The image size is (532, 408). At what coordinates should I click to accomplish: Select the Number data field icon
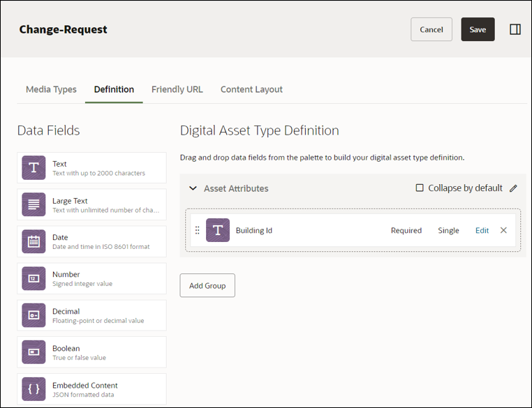pyautogui.click(x=34, y=278)
